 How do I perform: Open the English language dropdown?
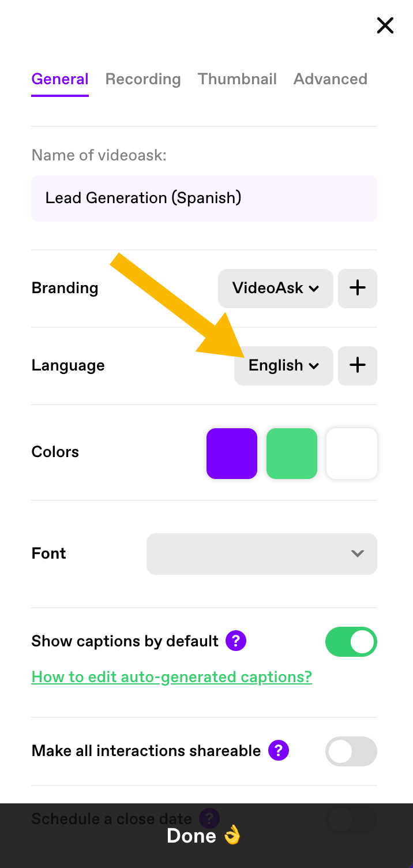tap(284, 365)
